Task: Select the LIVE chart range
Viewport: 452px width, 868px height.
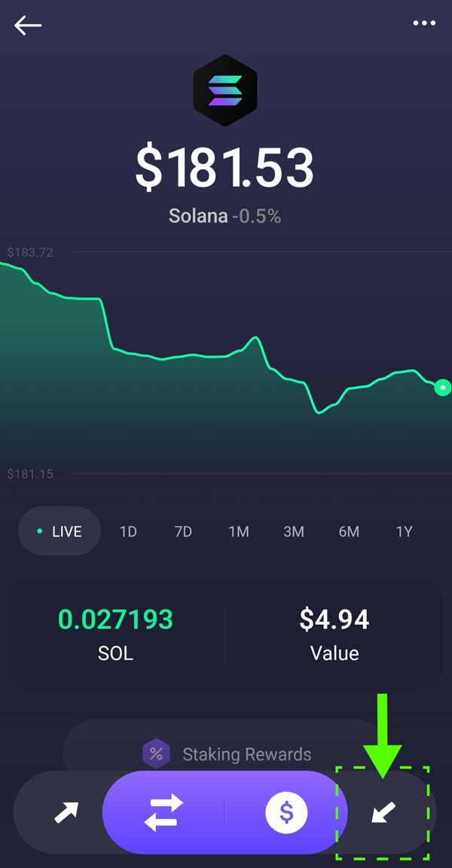Action: [60, 531]
